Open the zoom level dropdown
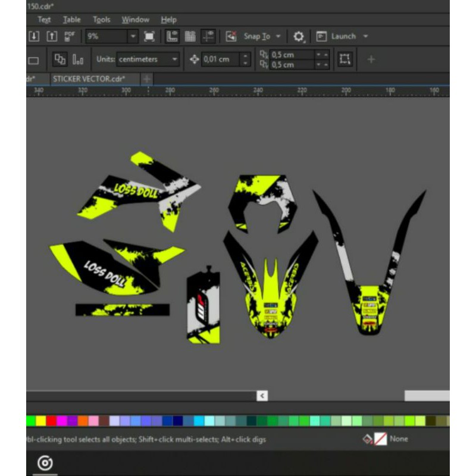 [134, 36]
